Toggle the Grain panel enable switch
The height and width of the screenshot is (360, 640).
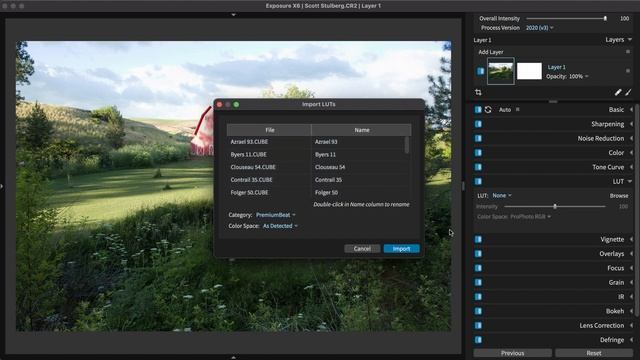tap(478, 282)
